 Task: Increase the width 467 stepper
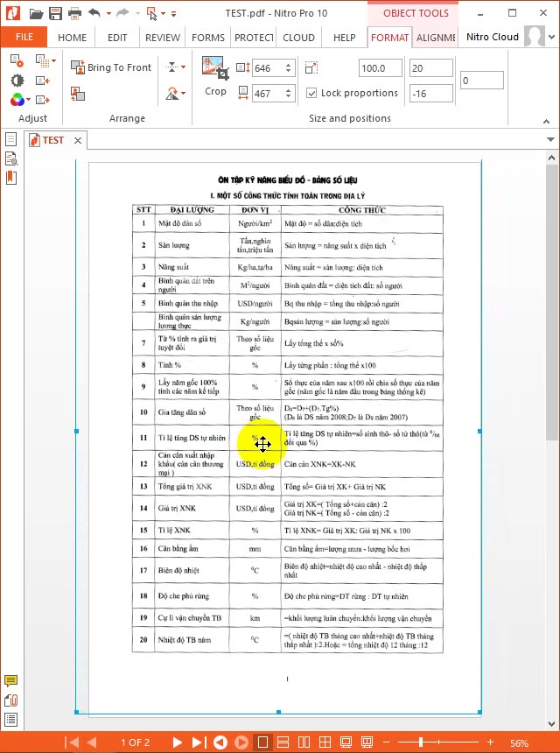coord(289,90)
